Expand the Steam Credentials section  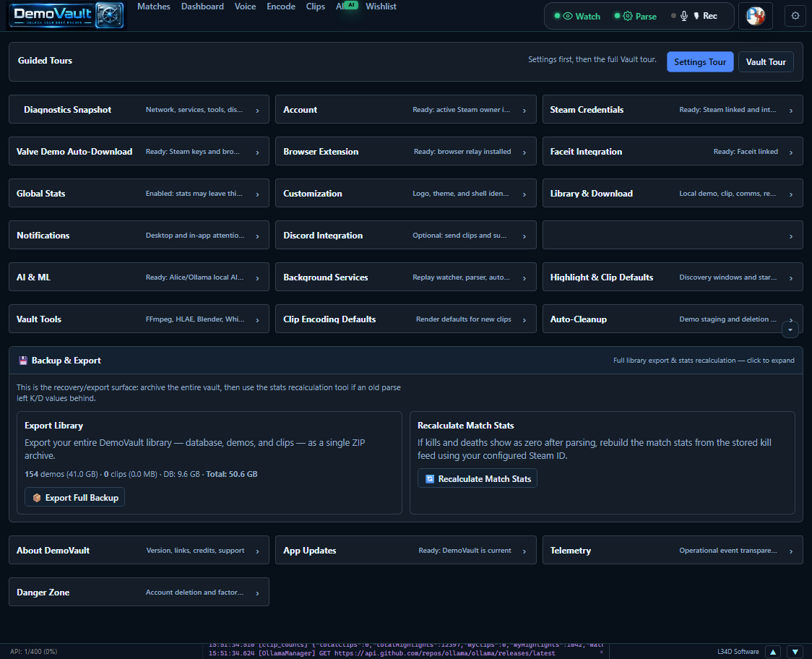(x=672, y=109)
